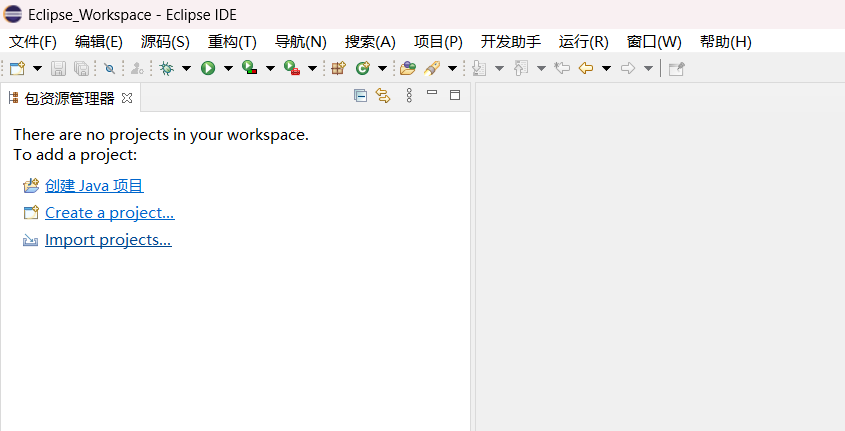Click text "To add a project:"
The image size is (845, 431).
coord(75,155)
